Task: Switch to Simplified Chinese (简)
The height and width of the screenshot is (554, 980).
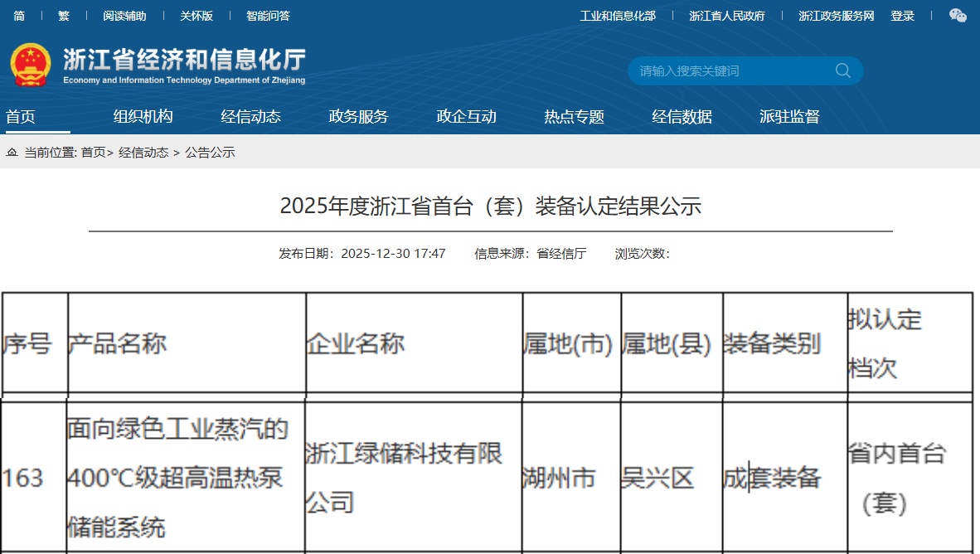Action: 19,16
